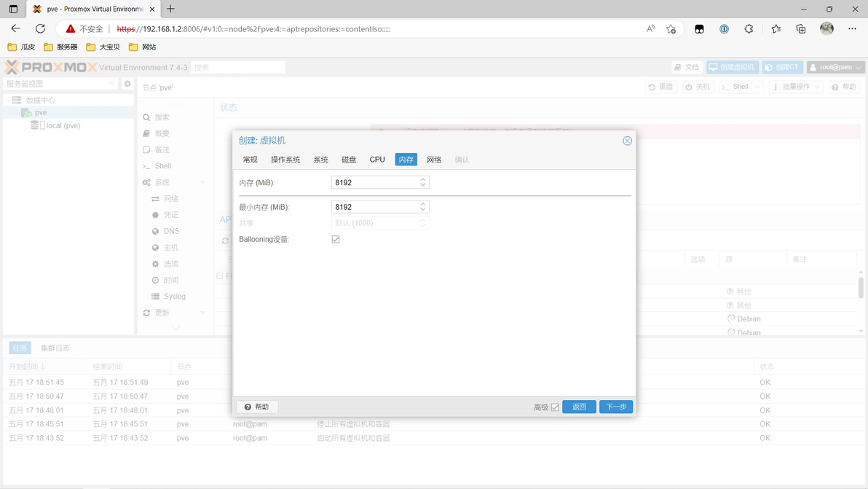Add page to favorites star icon
The width and height of the screenshot is (868, 489).
671,29
